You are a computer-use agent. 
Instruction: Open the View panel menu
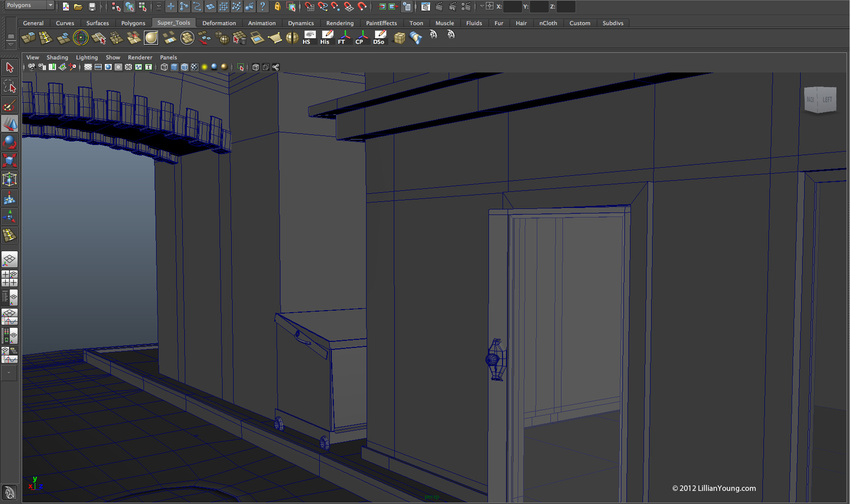33,57
